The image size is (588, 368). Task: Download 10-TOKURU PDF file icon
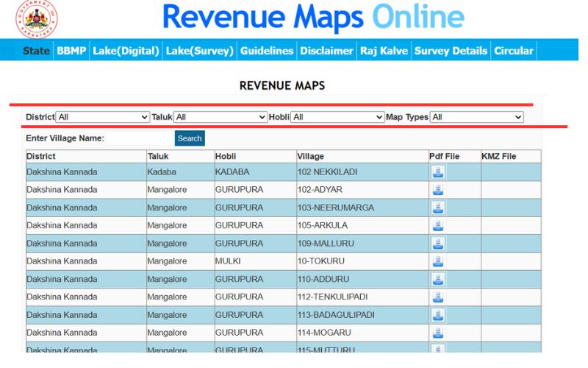(x=437, y=261)
